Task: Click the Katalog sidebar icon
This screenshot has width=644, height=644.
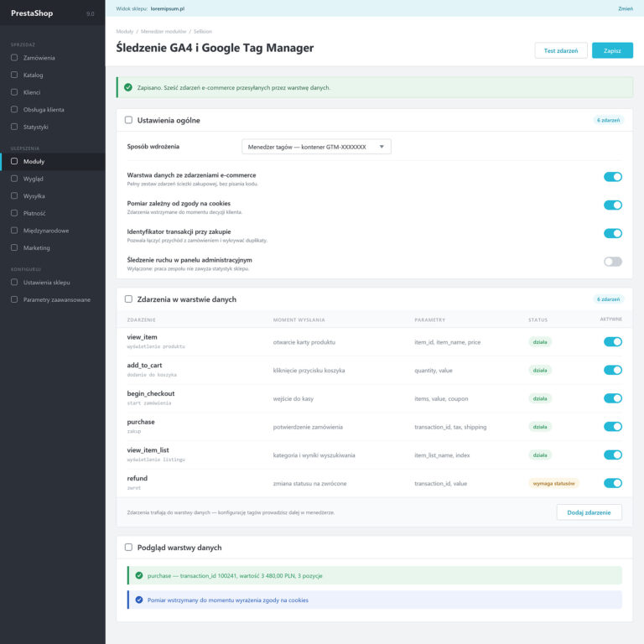Action: [14, 75]
